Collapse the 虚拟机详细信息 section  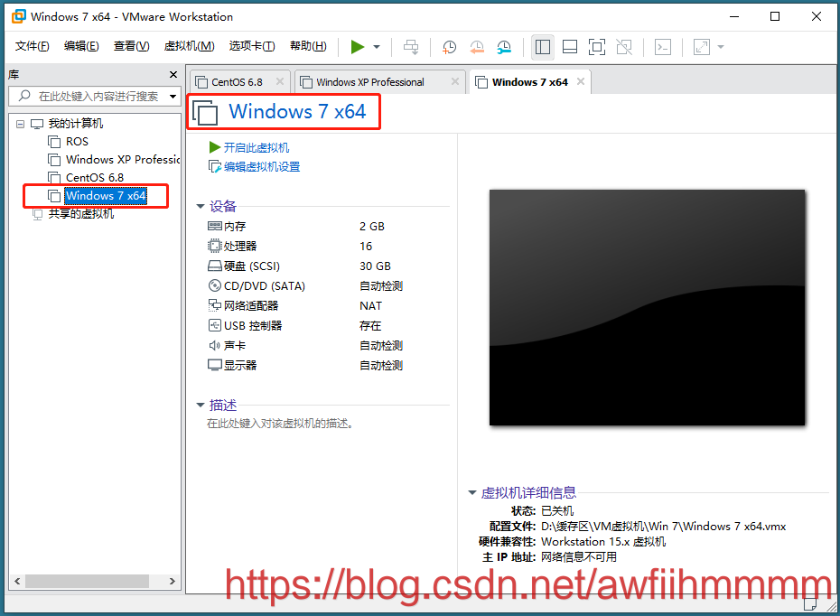point(472,493)
